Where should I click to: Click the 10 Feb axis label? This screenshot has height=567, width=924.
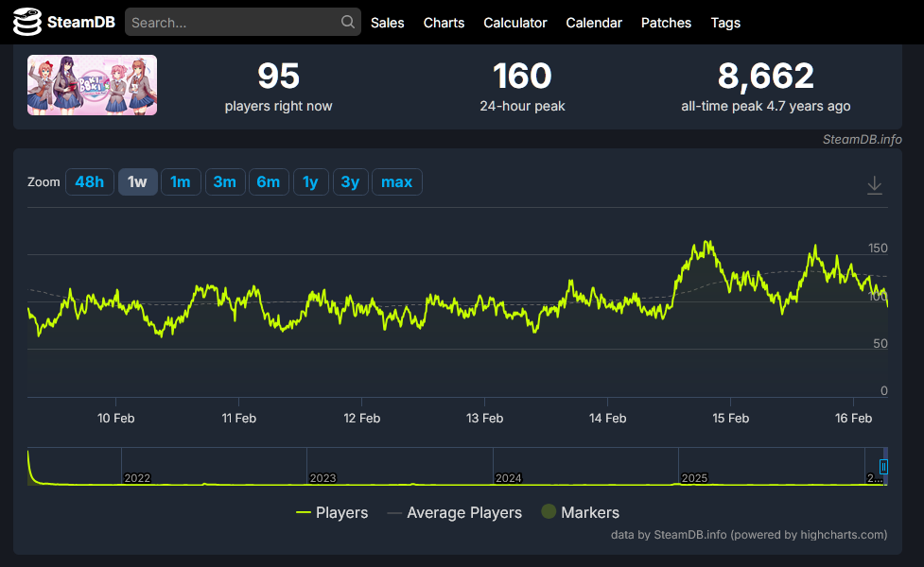pos(116,418)
